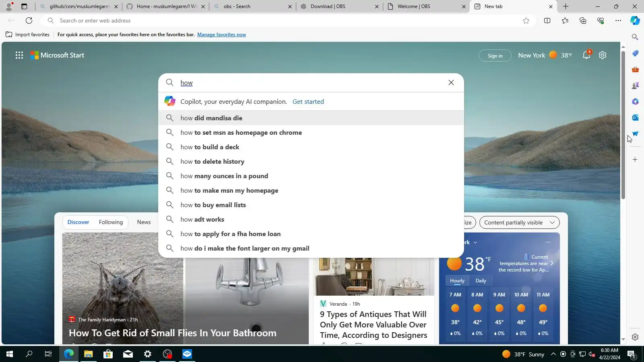This screenshot has height=362, width=644.
Task: Import favorites from the favorites bar
Action: (x=27, y=35)
